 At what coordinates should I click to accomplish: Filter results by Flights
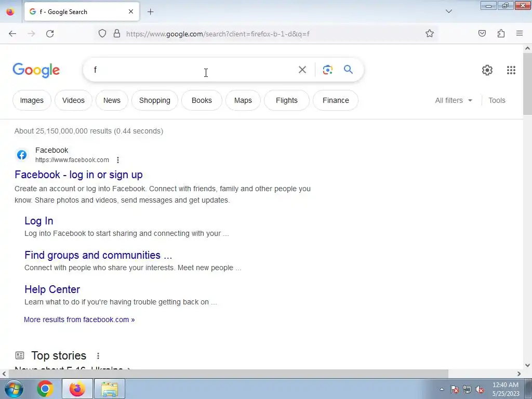pos(287,100)
